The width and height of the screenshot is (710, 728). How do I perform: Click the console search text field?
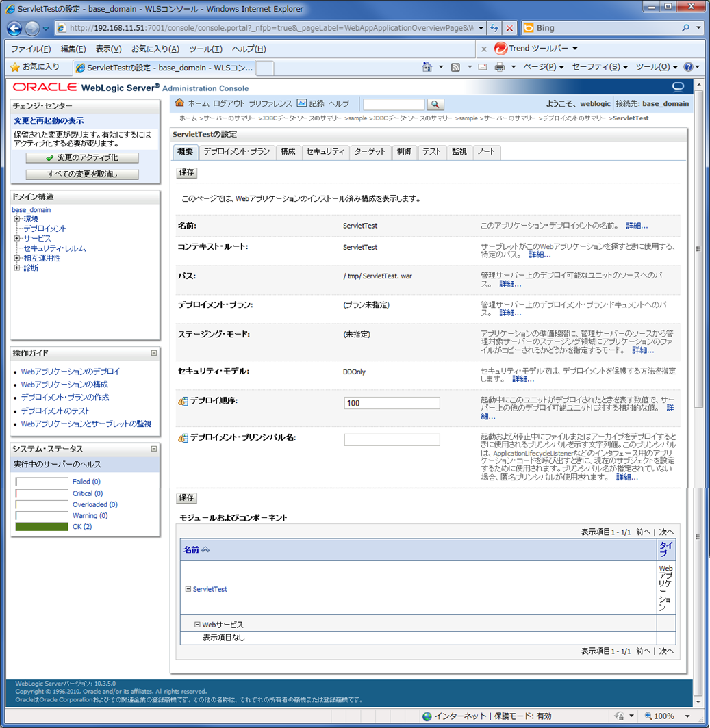point(394,105)
